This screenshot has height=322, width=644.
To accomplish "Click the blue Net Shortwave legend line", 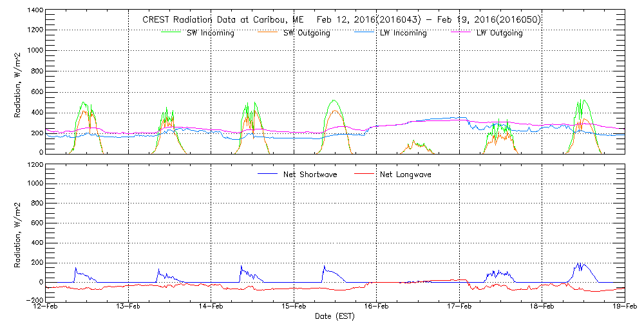I will 268,174.
